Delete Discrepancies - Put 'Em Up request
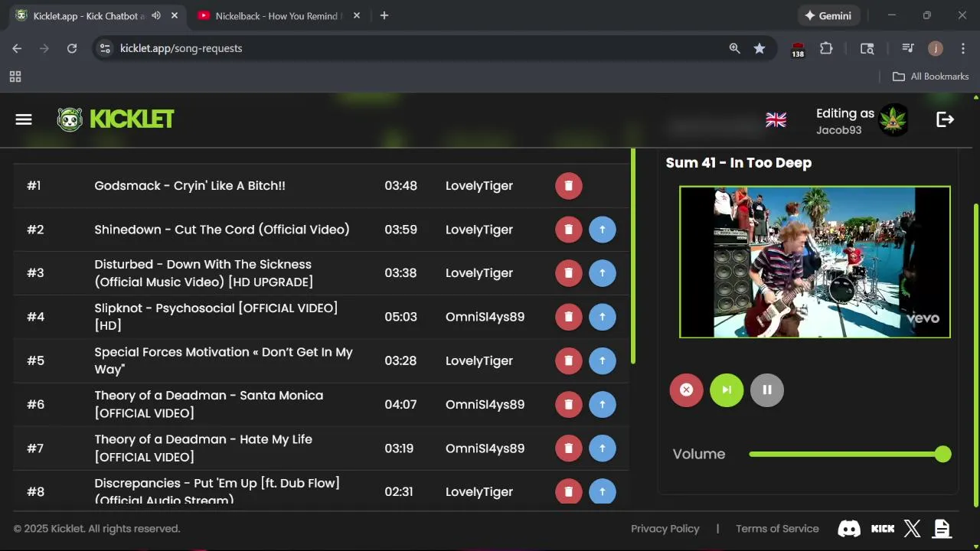This screenshot has width=980, height=551. click(x=568, y=491)
